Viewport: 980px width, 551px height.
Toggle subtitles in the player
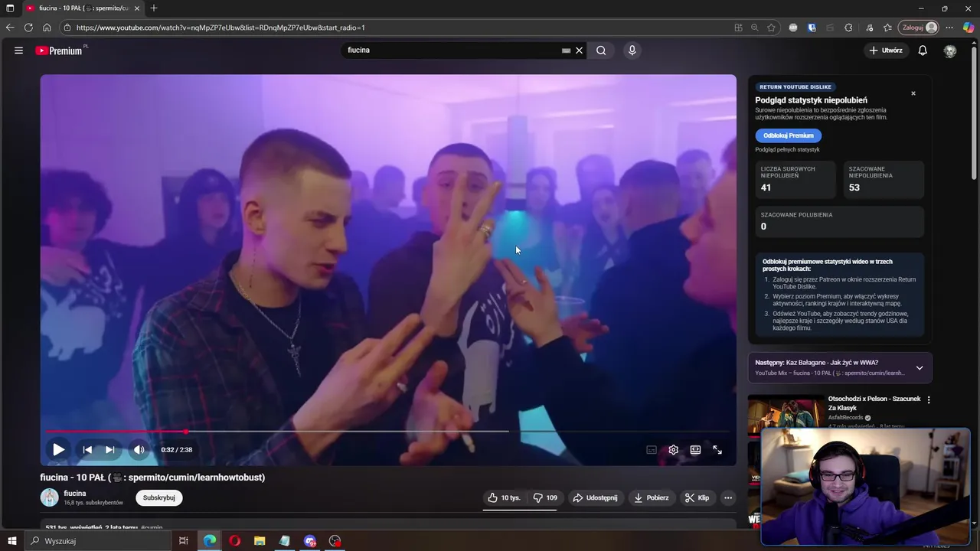[652, 450]
